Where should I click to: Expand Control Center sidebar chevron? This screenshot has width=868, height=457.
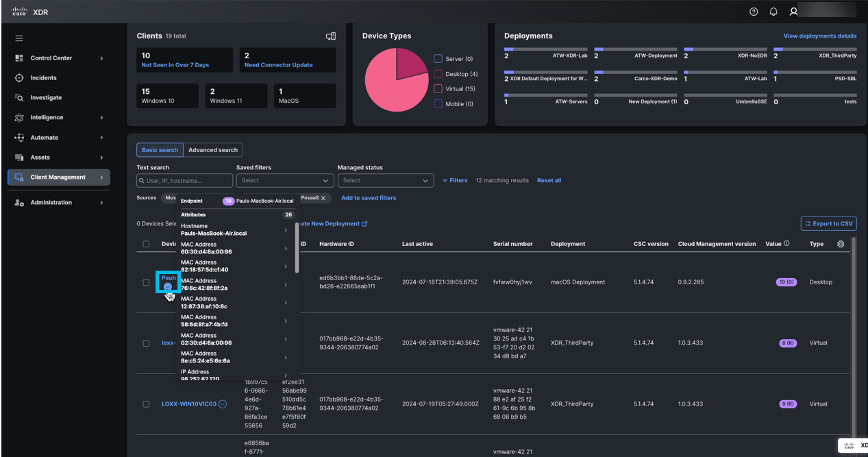101,58
